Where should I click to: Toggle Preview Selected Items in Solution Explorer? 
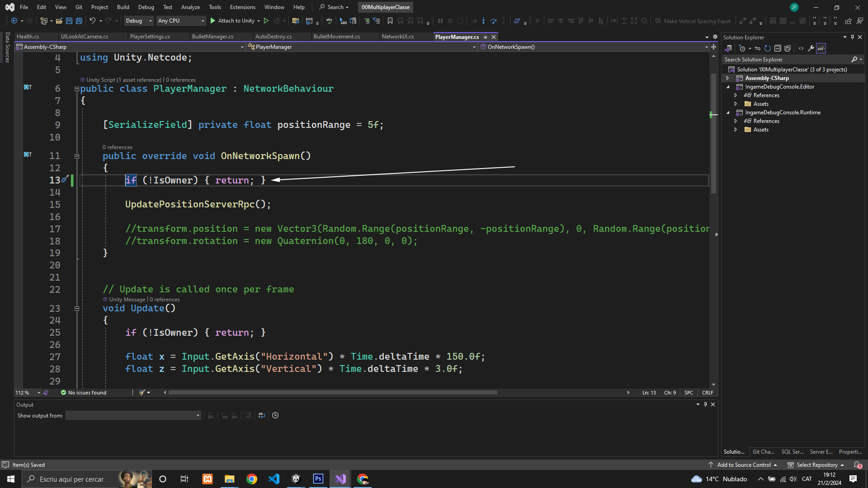tap(821, 48)
